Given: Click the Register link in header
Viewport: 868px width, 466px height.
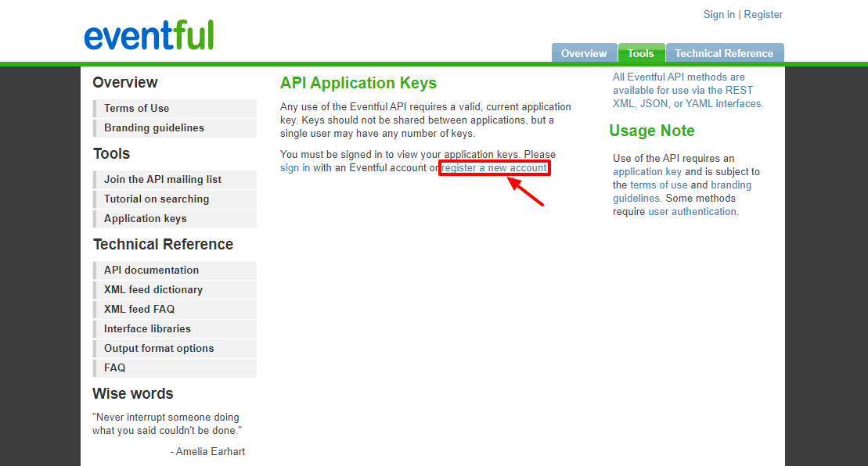Looking at the screenshot, I should (x=763, y=14).
